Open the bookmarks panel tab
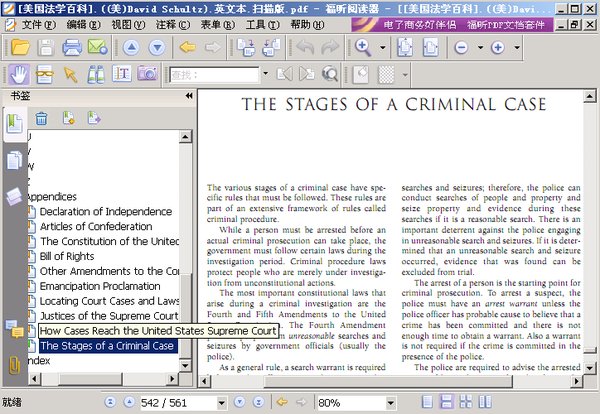Image resolution: width=600 pixels, height=414 pixels. [15, 124]
